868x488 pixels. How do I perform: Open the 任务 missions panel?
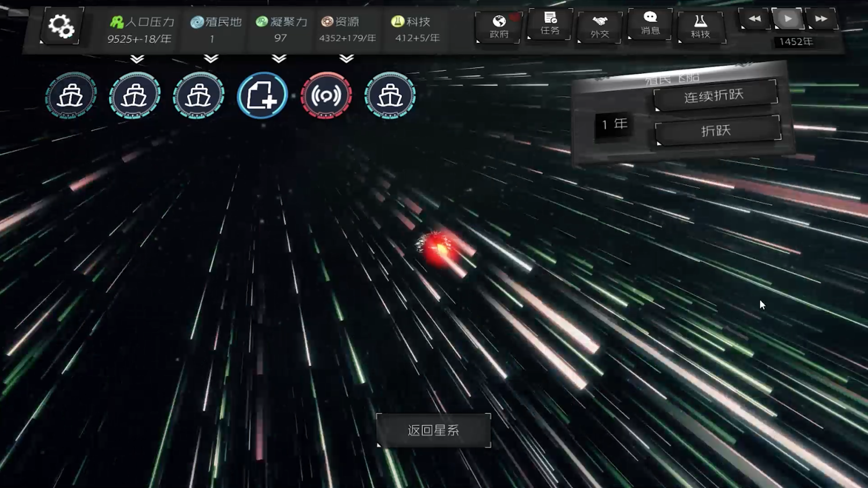[x=550, y=24]
